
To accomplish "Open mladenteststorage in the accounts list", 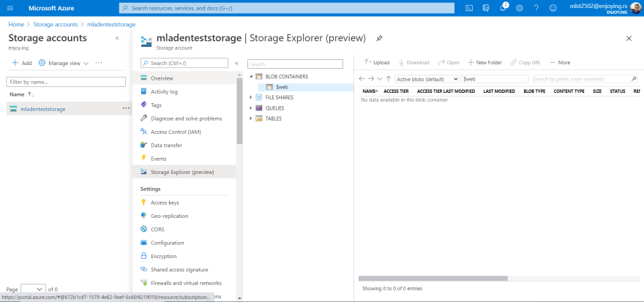I will (x=42, y=109).
